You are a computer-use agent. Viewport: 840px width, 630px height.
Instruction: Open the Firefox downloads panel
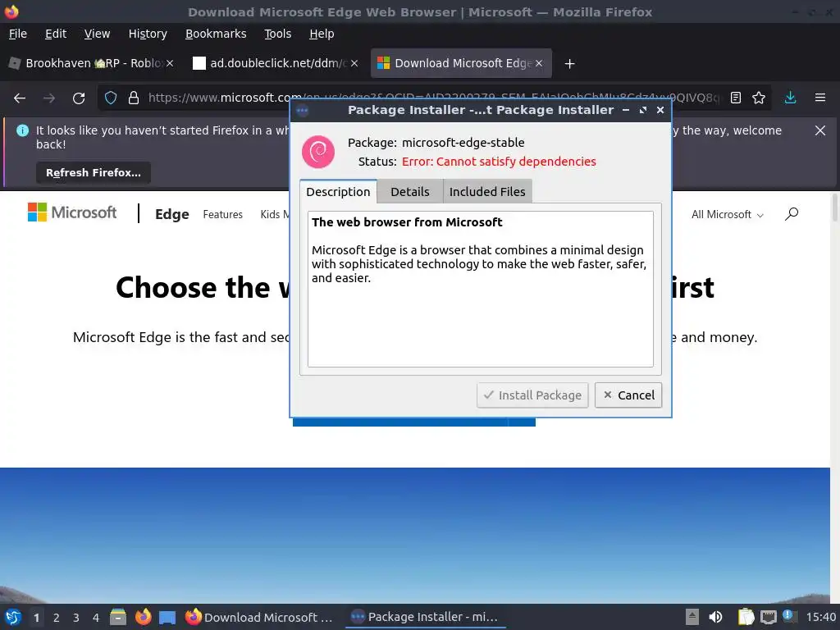[790, 98]
